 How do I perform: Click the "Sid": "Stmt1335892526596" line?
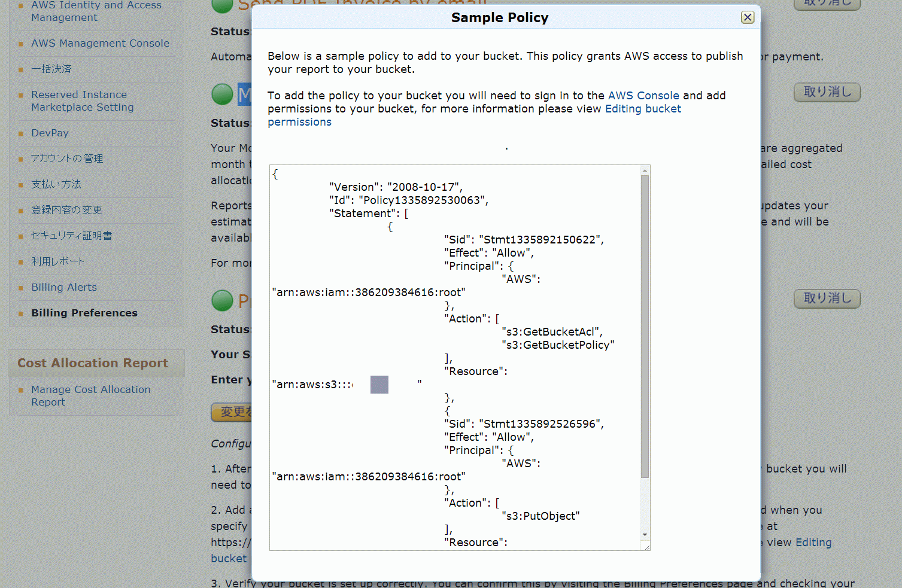pyautogui.click(x=524, y=424)
